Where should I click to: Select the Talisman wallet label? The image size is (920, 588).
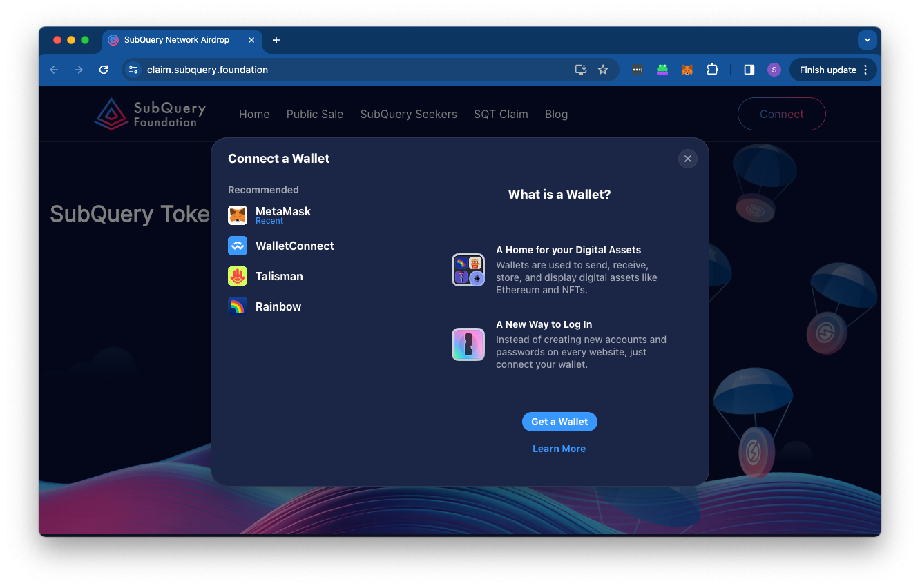click(x=279, y=276)
